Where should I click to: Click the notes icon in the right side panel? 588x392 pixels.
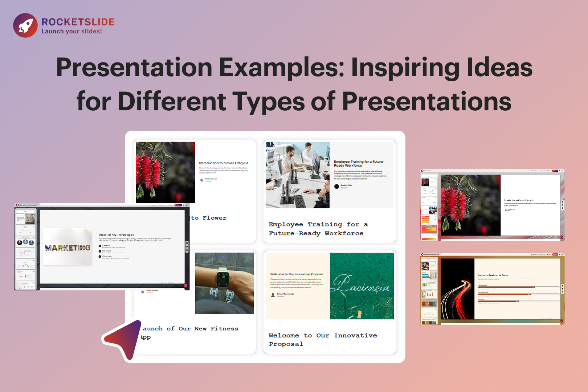click(187, 250)
